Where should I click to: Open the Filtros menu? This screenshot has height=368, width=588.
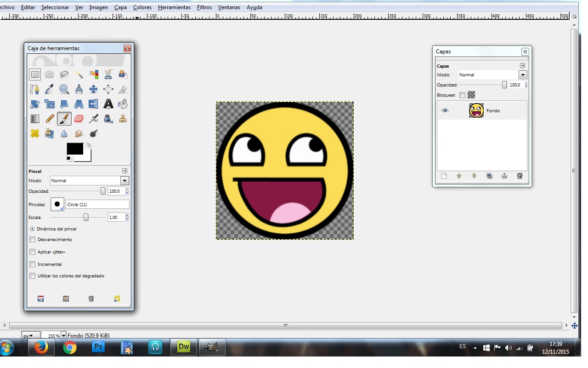pos(204,7)
